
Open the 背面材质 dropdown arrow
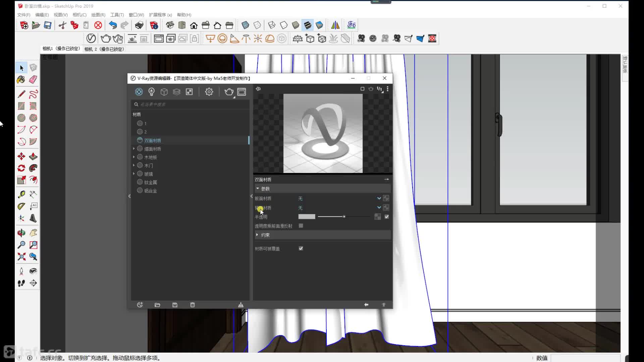pyautogui.click(x=379, y=207)
